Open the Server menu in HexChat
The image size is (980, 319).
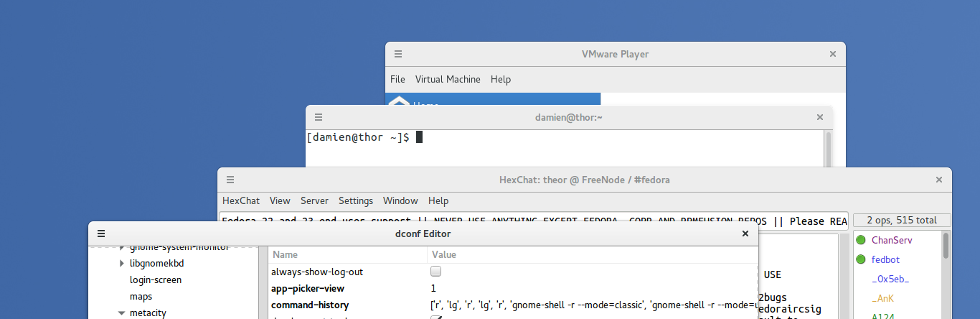coord(314,200)
